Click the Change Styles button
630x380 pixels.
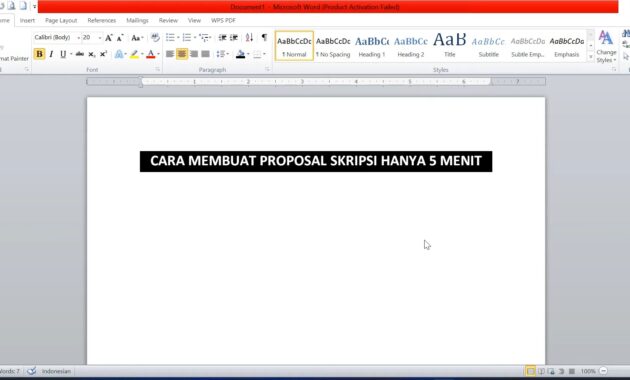(606, 47)
